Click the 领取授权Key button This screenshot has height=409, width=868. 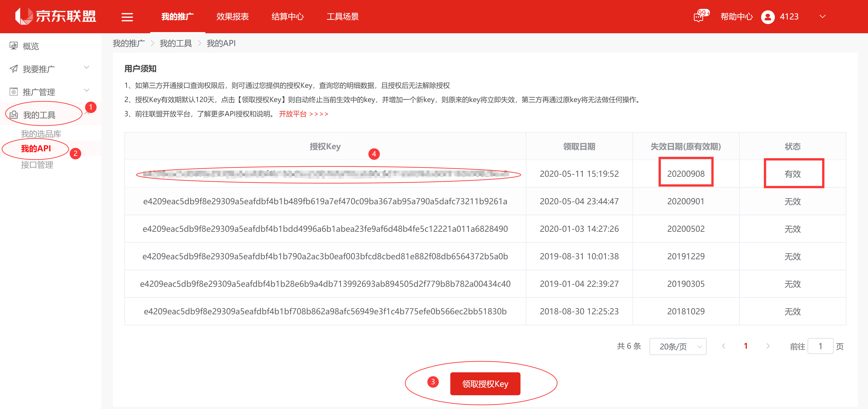pyautogui.click(x=485, y=383)
